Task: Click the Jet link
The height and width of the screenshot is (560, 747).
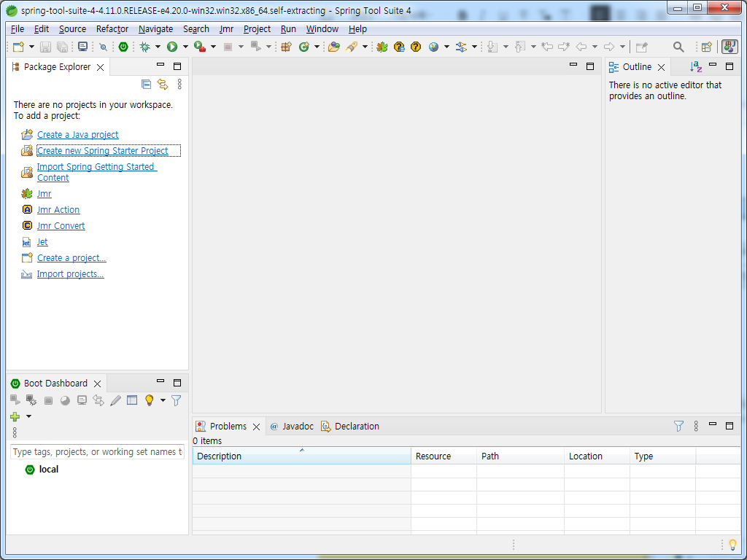Action: 42,242
